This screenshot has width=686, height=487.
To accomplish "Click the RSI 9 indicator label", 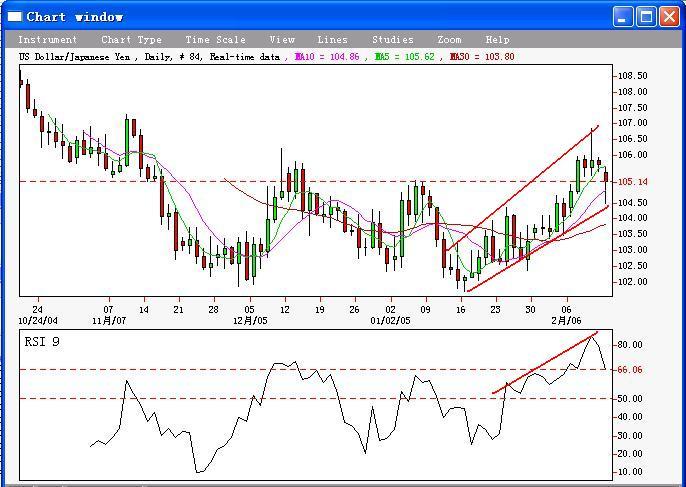I will click(44, 342).
